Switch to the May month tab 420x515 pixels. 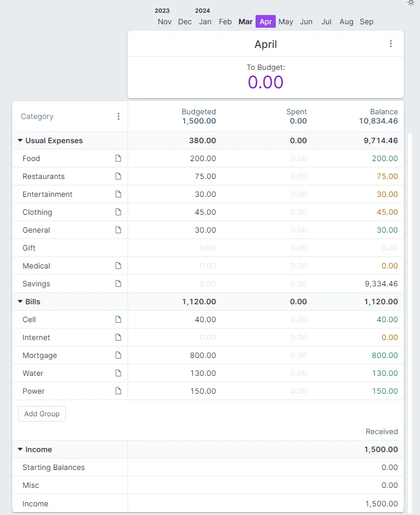click(x=286, y=22)
